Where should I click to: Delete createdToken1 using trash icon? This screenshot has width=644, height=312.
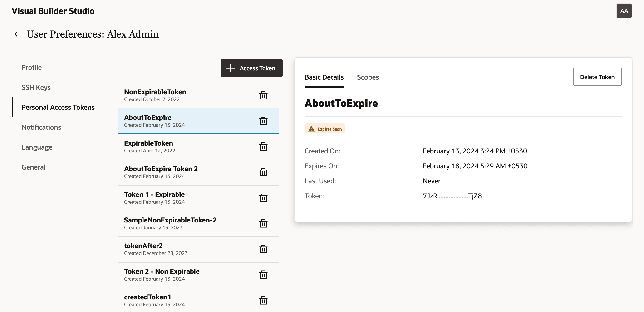click(263, 301)
